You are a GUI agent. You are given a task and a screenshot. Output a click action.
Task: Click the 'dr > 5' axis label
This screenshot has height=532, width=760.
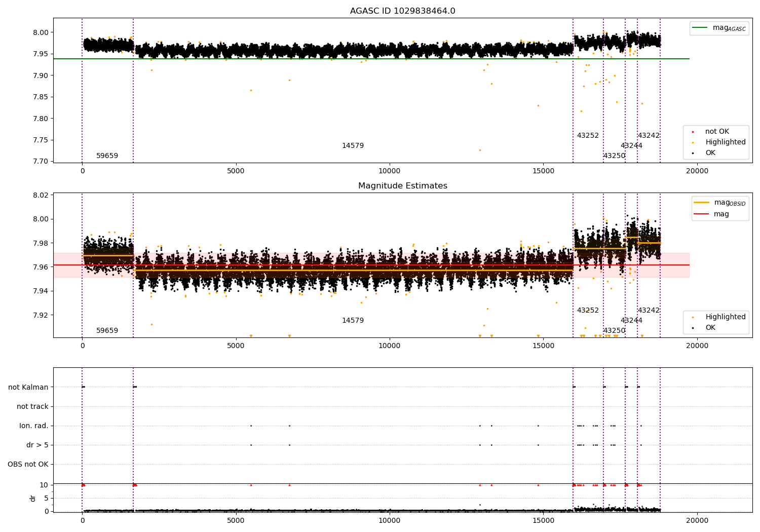coord(37,445)
